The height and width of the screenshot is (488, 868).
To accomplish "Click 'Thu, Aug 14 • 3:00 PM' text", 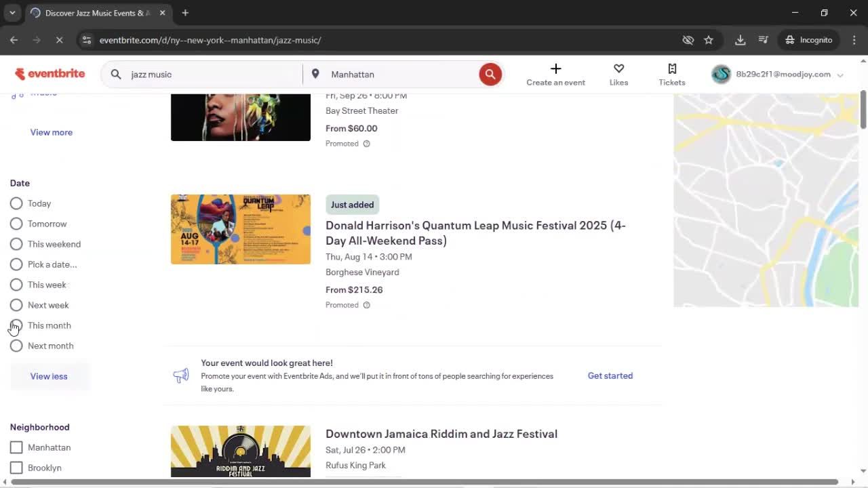I will click(369, 256).
